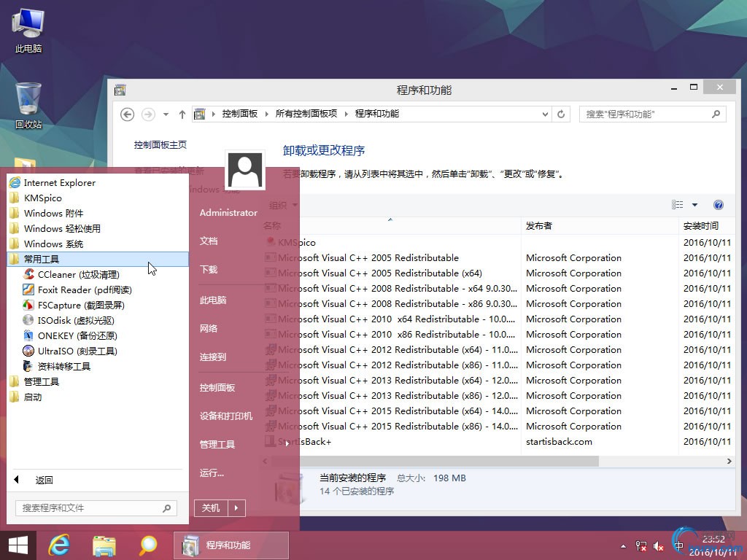Open 控制面板 from Start menu right pane

tap(217, 388)
